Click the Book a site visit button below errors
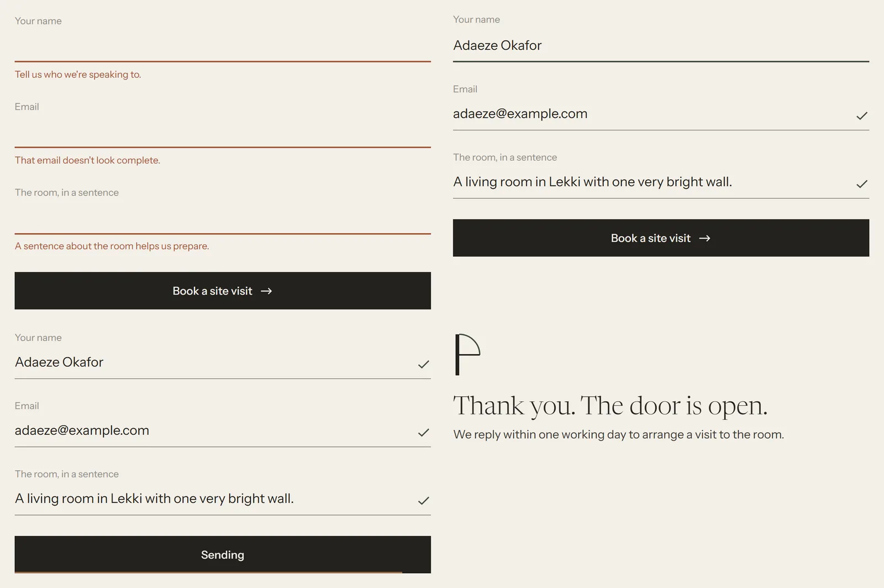Screen dimensions: 884x588 [x=223, y=291]
